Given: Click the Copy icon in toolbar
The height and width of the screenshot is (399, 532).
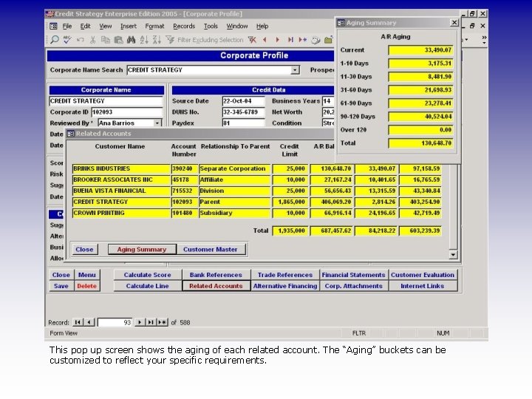Looking at the screenshot, I should tap(106, 40).
